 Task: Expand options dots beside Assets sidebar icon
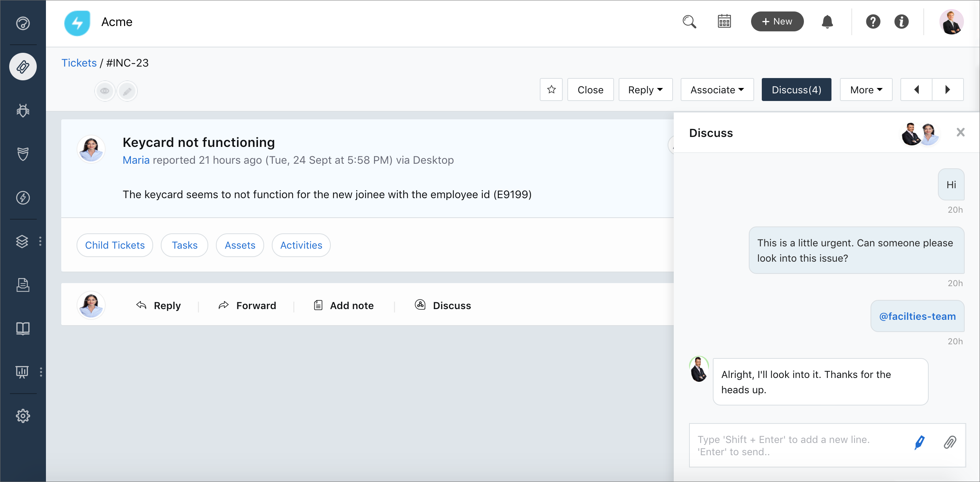[40, 241]
